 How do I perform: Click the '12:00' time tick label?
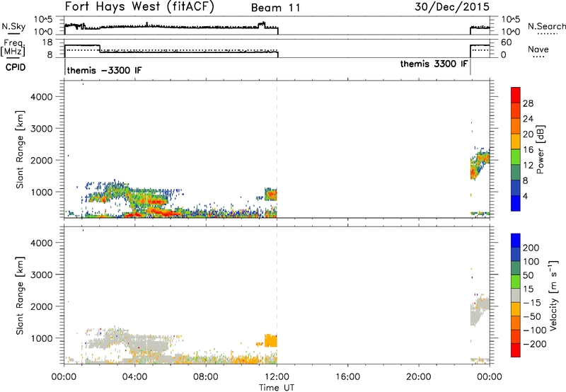[x=277, y=377]
